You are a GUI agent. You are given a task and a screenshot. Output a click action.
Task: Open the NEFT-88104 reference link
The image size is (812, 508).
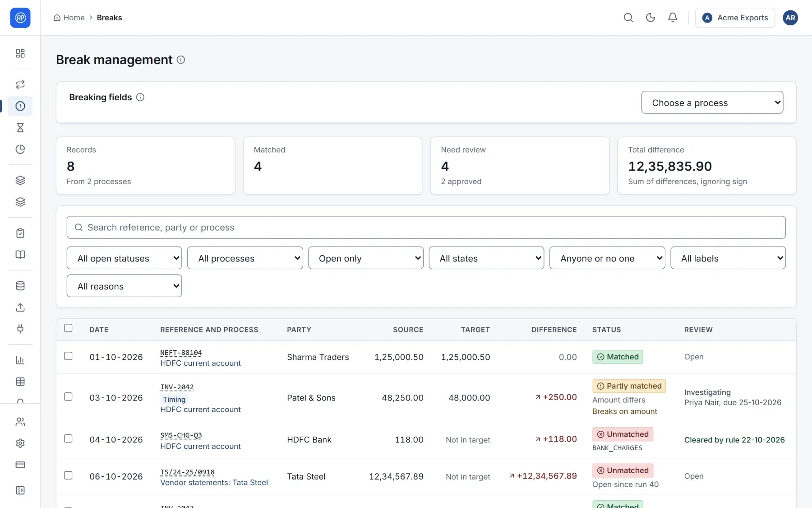181,353
